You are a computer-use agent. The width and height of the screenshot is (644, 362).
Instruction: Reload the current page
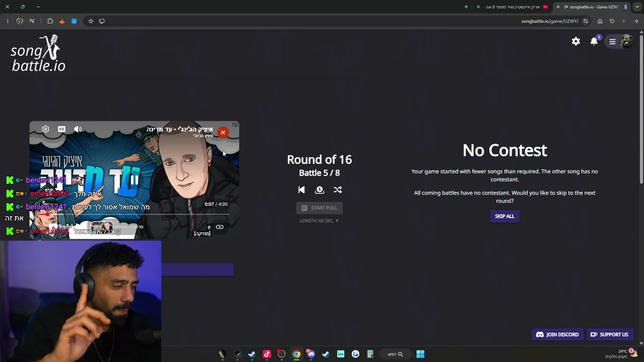coord(612,21)
